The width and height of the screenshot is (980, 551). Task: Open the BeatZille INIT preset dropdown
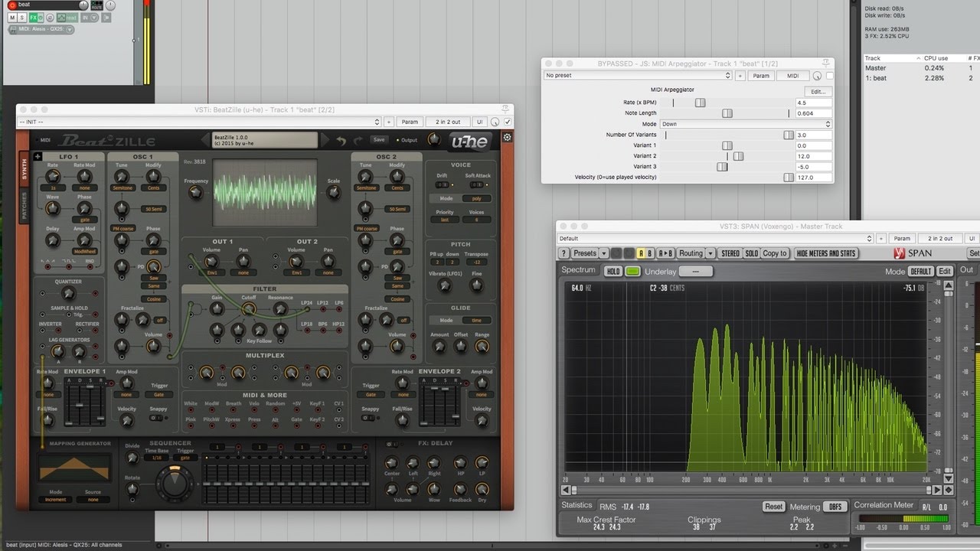point(199,122)
